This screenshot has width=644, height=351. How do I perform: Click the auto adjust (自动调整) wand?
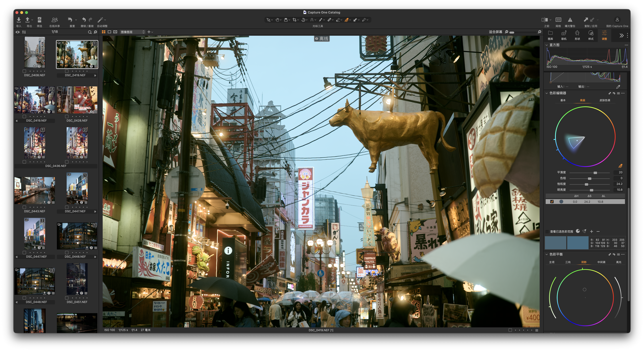tap(100, 20)
